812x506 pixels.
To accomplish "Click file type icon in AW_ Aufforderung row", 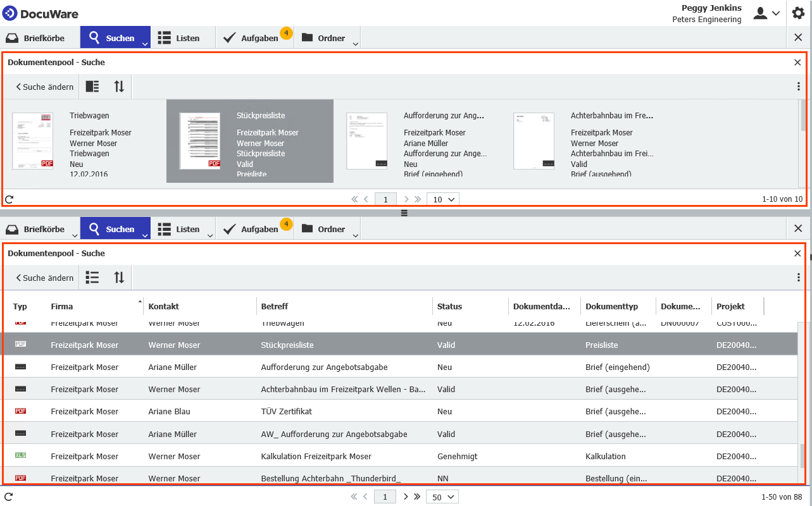I will [x=20, y=434].
